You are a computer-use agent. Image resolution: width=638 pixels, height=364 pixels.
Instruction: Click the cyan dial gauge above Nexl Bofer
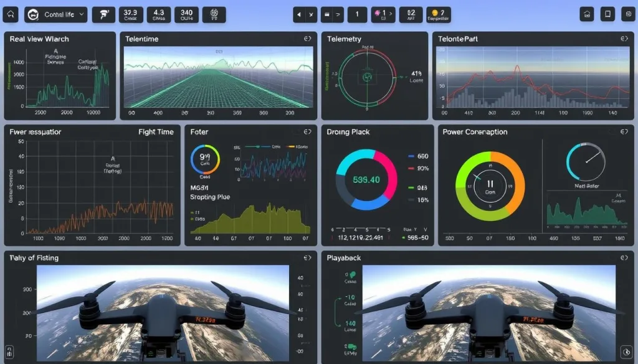pyautogui.click(x=586, y=161)
